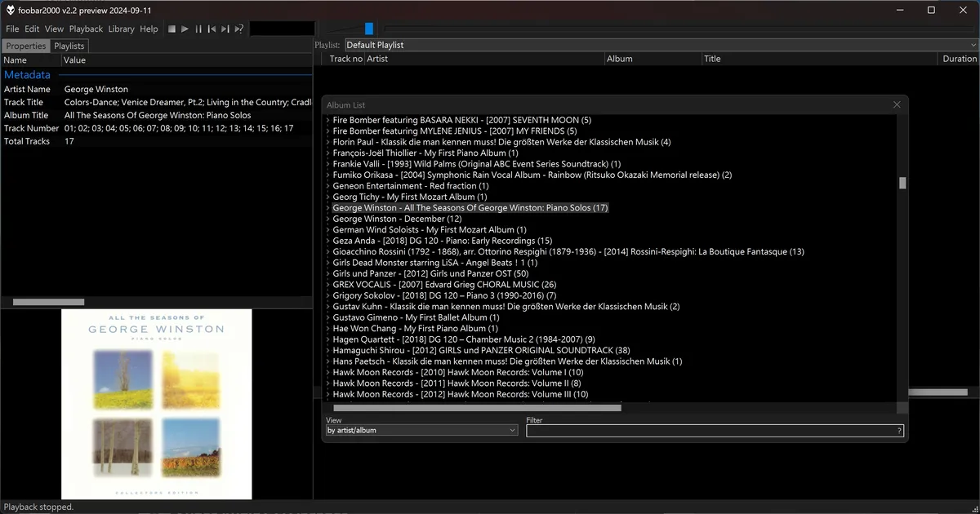Click Album List horizontal scrollbar thumb
This screenshot has width=980, height=514.
(x=477, y=407)
